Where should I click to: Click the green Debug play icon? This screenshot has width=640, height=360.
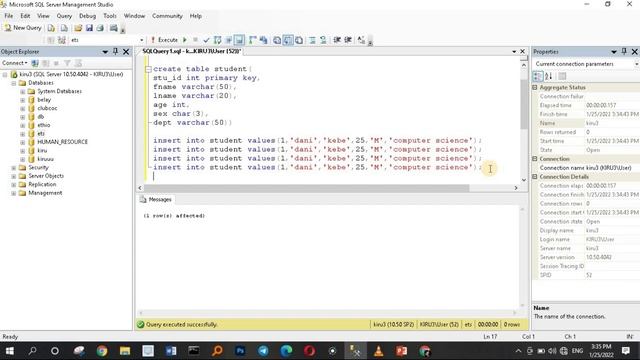click(184, 40)
